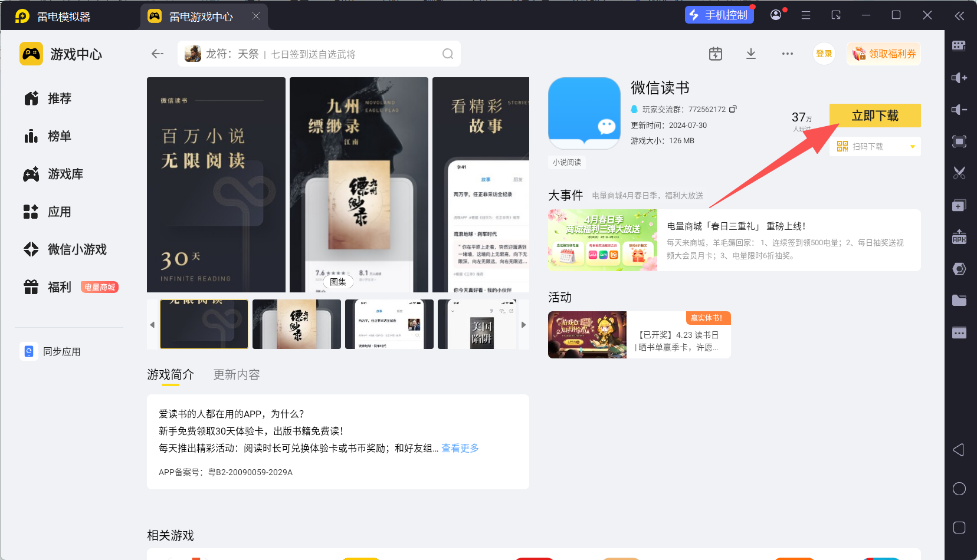Close the 雷电游戏中心 tab

255,16
